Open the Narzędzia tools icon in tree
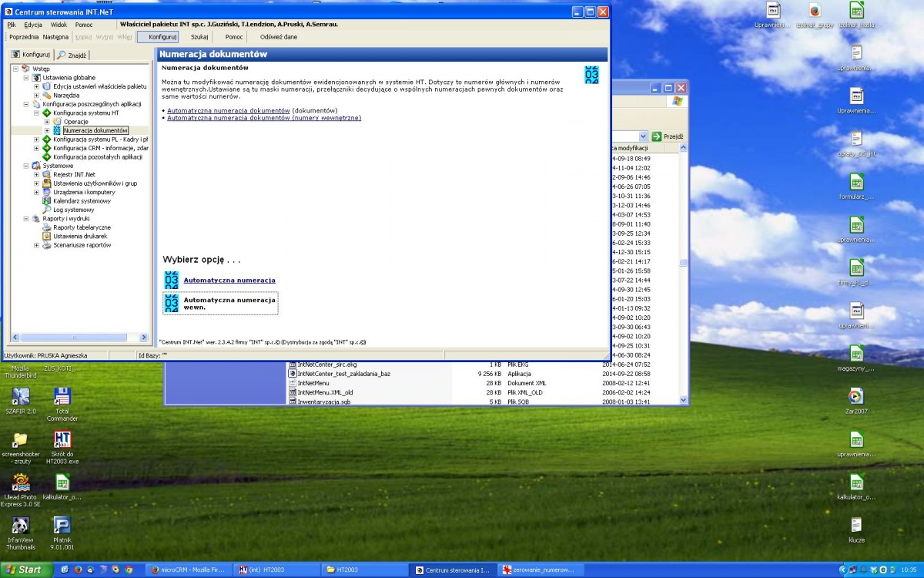 click(46, 95)
